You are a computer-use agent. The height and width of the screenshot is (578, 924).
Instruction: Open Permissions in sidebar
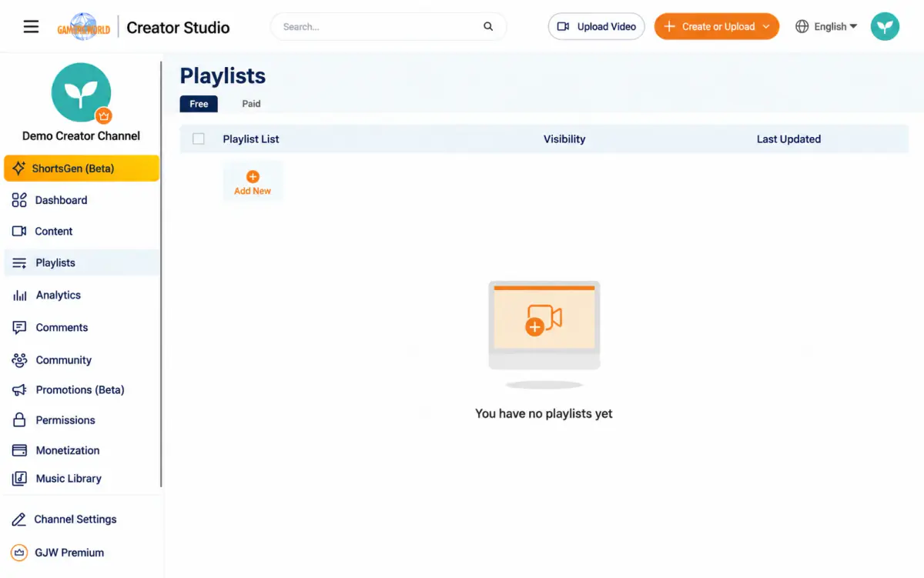click(x=82, y=420)
